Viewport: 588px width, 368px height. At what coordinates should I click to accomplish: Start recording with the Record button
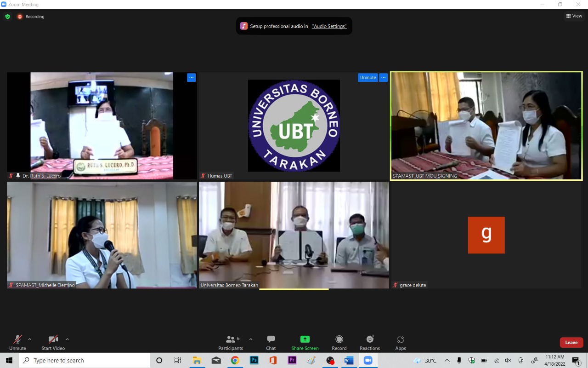tap(339, 343)
